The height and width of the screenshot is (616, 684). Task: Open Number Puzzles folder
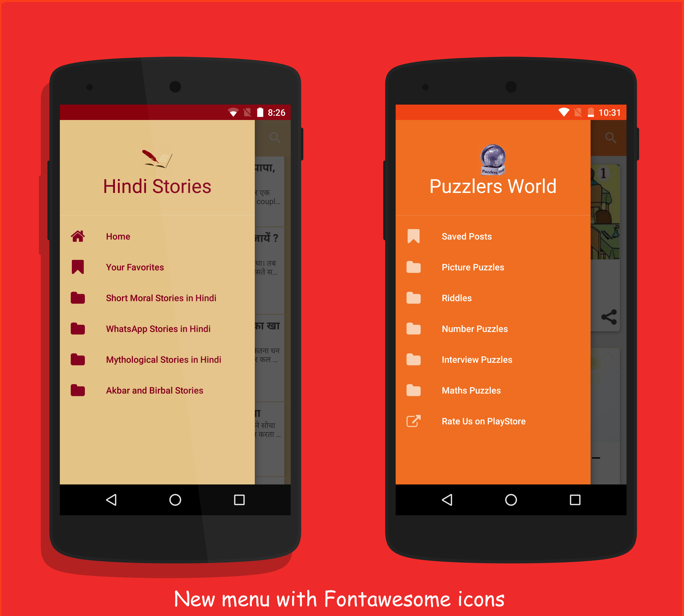[475, 329]
